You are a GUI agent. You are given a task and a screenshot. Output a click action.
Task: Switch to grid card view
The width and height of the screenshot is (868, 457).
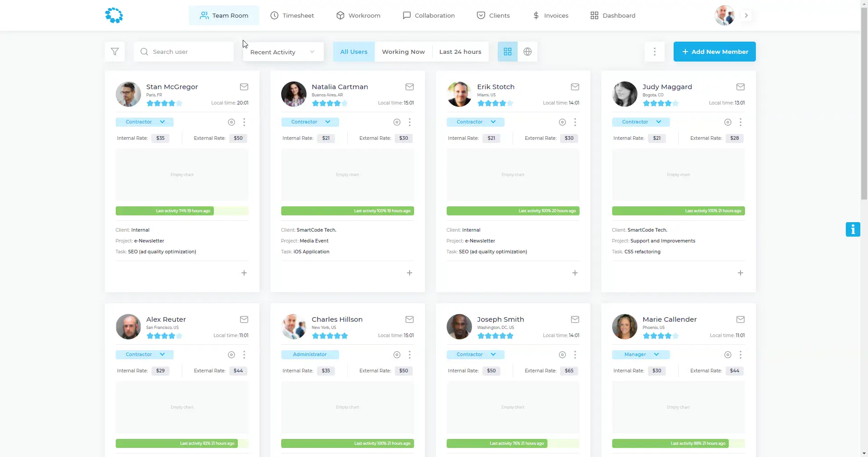coord(508,52)
